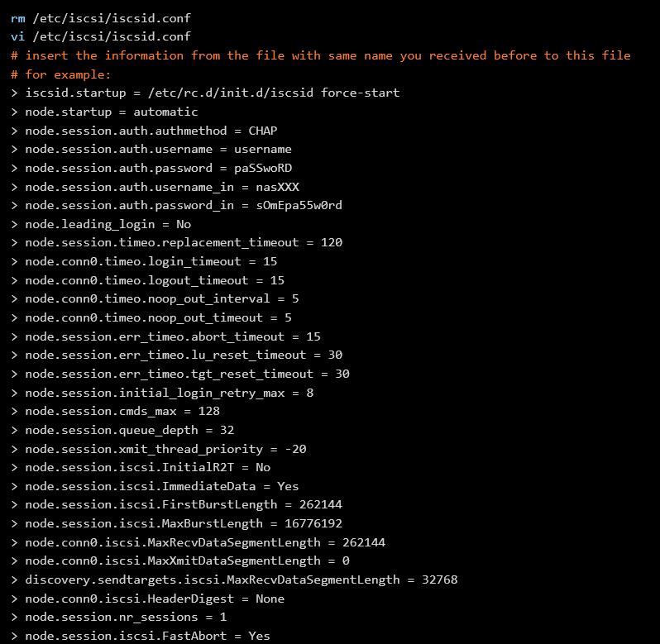Select the iscsid.startup force-start line
Screen dimensions: 660x644
205,93
